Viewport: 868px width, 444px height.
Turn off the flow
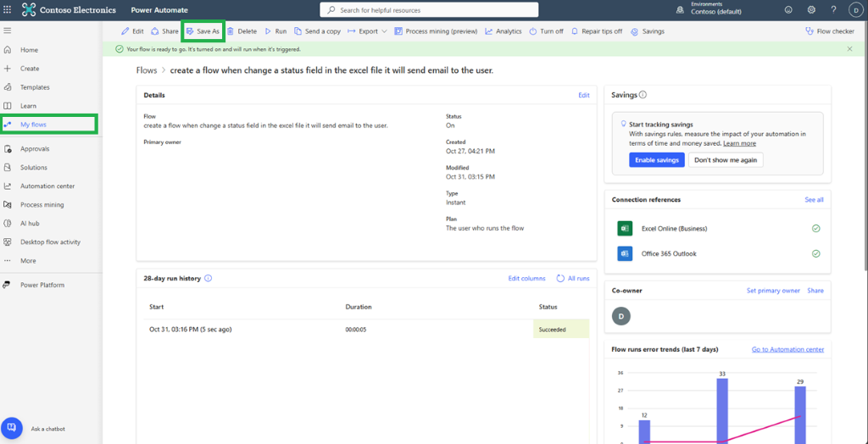tap(546, 31)
